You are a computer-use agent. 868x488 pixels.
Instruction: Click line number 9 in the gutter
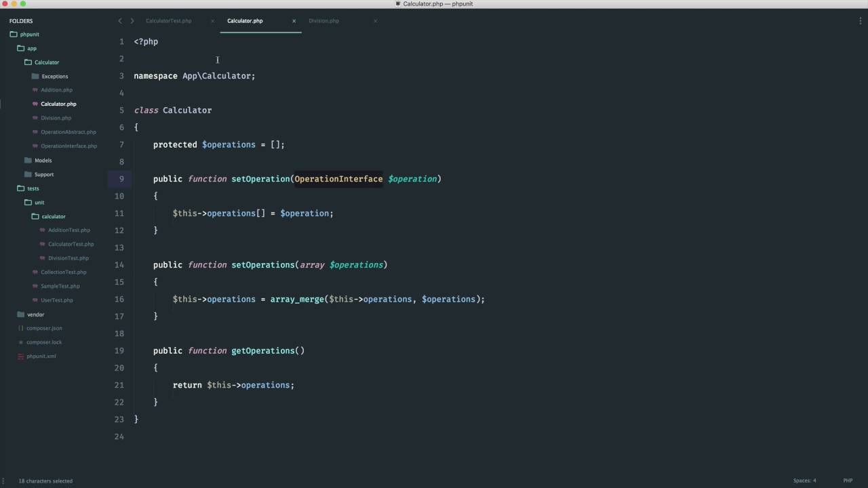[x=121, y=179]
